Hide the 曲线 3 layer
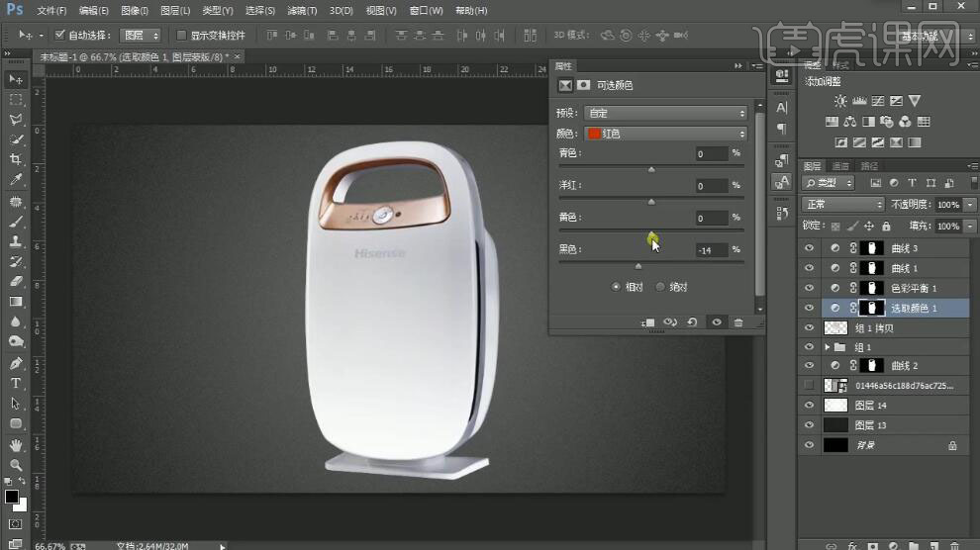Image resolution: width=980 pixels, height=550 pixels. tap(810, 248)
